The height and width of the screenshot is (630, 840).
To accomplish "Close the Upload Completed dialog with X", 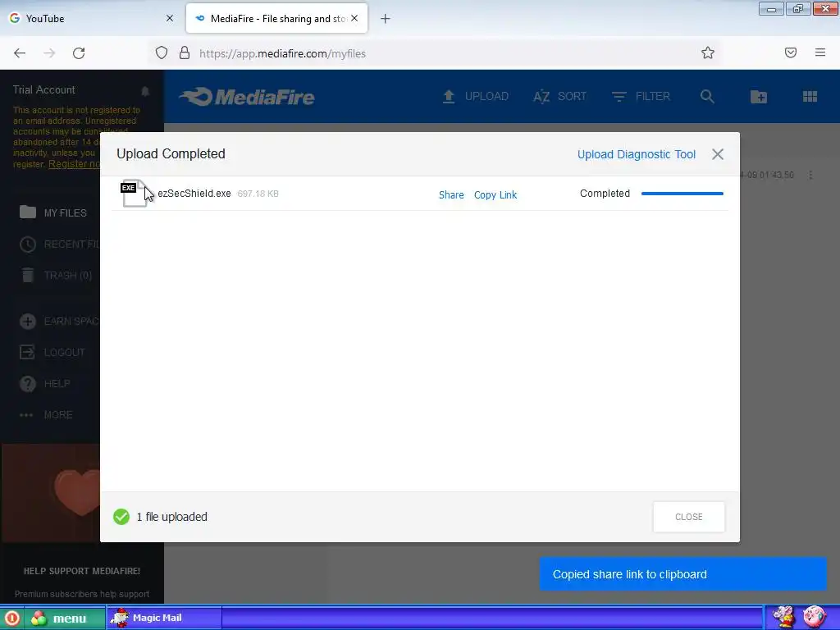I will pyautogui.click(x=717, y=154).
